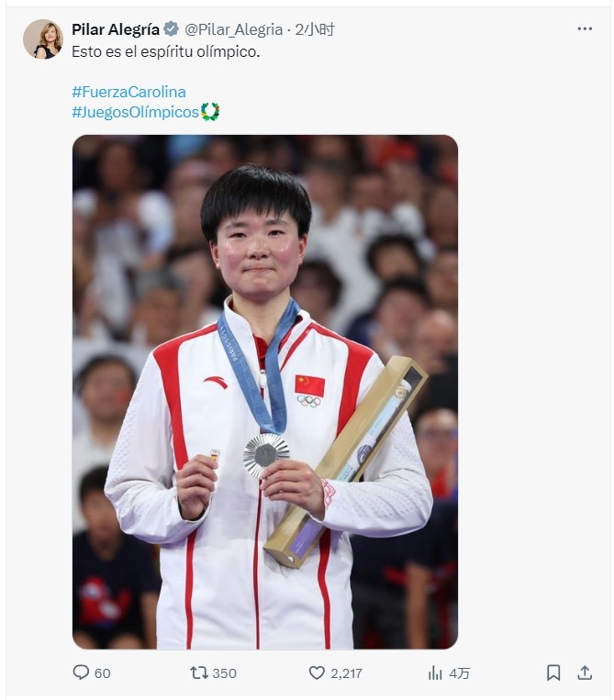Open the attached medal ceremony photo
Screen dimensions: 614x700
pos(265,392)
